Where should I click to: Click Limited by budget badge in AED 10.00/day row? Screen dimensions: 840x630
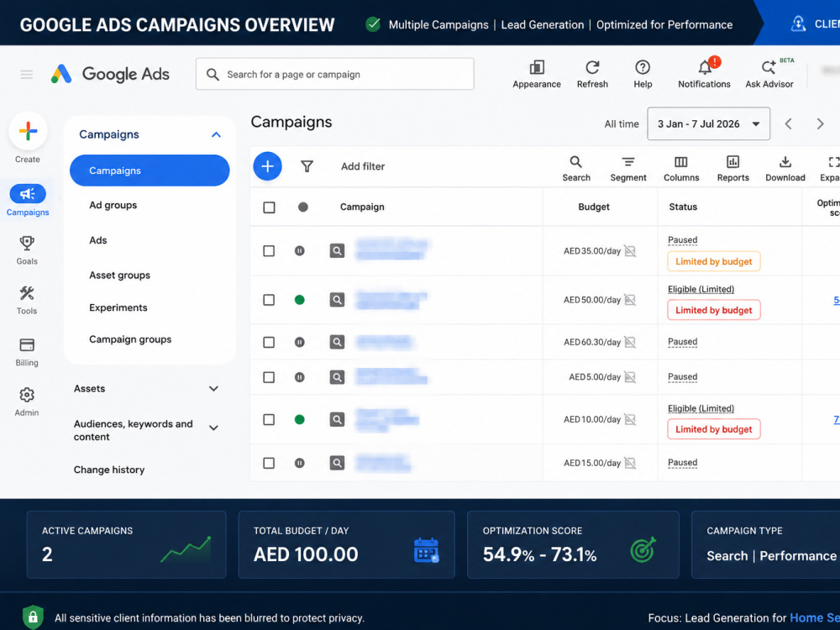pyautogui.click(x=713, y=429)
